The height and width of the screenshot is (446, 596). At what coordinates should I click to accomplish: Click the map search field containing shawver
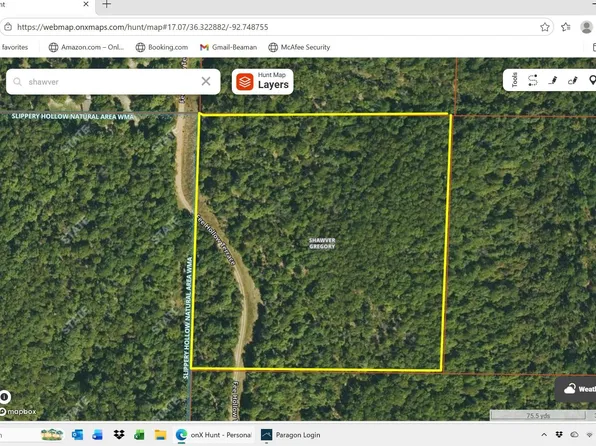[113, 82]
